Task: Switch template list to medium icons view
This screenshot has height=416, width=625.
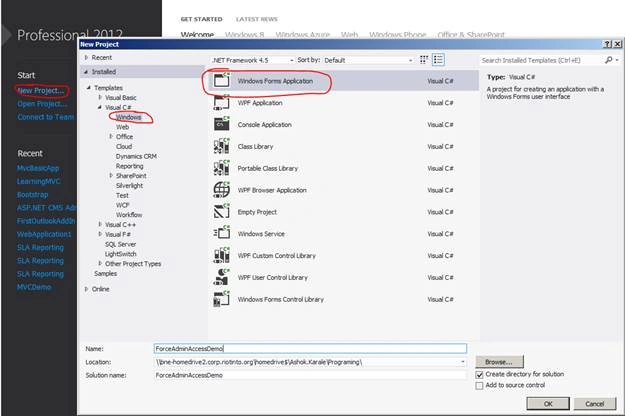Action: pyautogui.click(x=438, y=60)
